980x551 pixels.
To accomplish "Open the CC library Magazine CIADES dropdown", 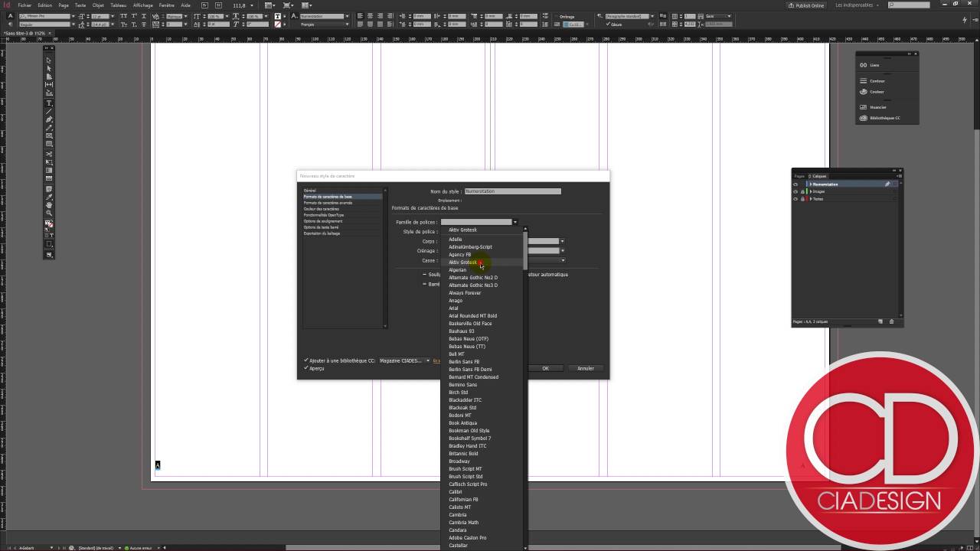I will [404, 360].
